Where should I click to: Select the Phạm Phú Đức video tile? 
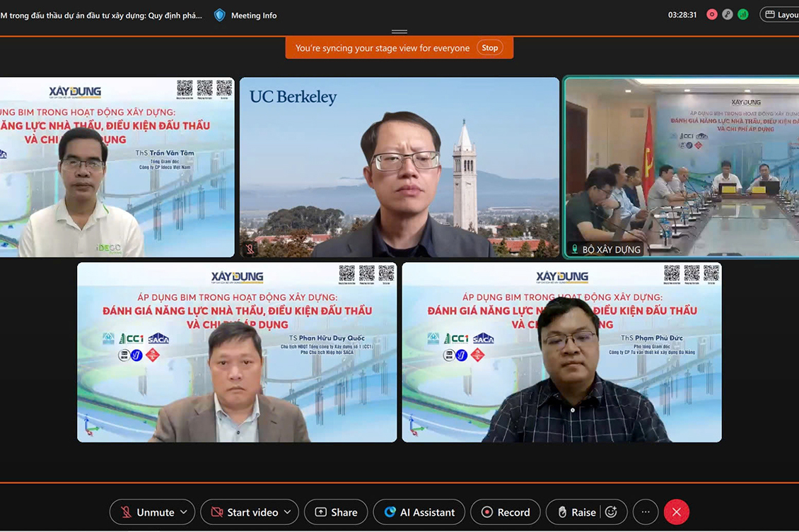pyautogui.click(x=561, y=353)
